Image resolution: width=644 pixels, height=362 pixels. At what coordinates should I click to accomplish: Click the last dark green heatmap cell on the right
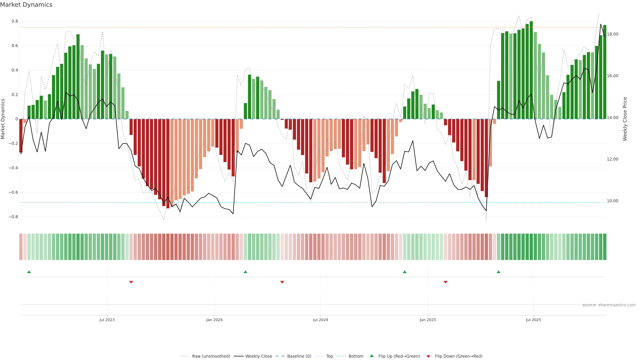[604, 247]
